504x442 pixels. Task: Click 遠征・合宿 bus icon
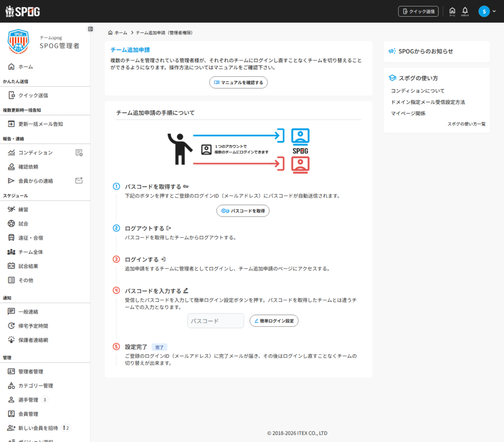point(11,238)
